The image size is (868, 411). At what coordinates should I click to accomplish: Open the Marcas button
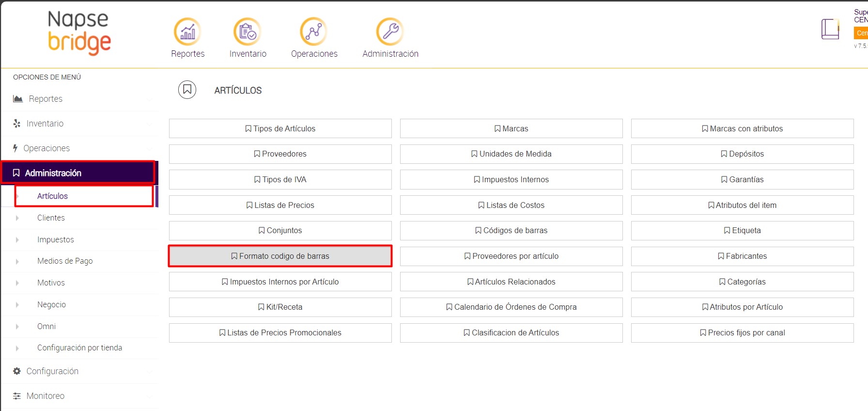point(511,128)
